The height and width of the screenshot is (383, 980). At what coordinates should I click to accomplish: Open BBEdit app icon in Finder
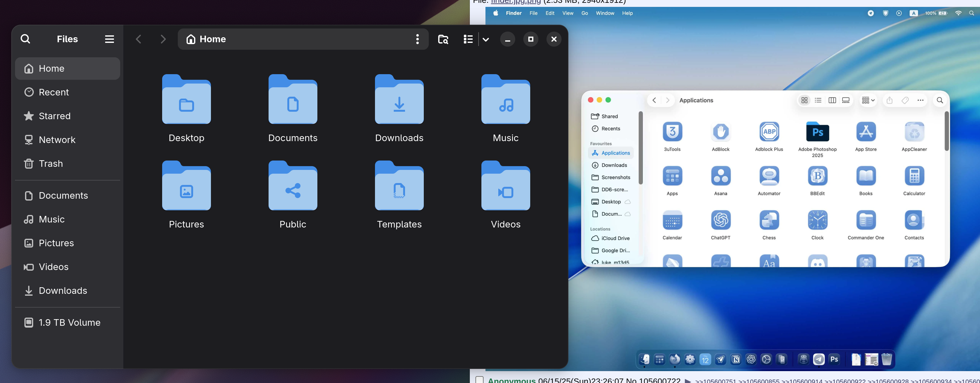point(817,176)
